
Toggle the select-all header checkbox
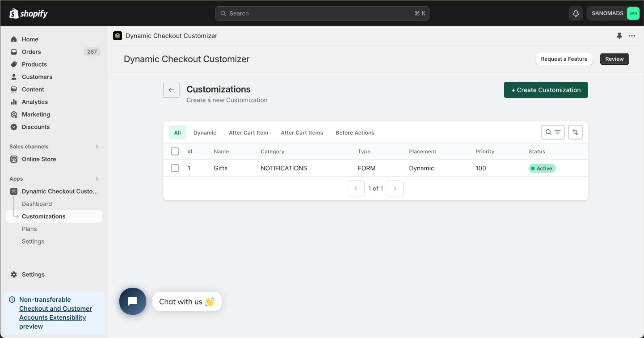coord(175,152)
